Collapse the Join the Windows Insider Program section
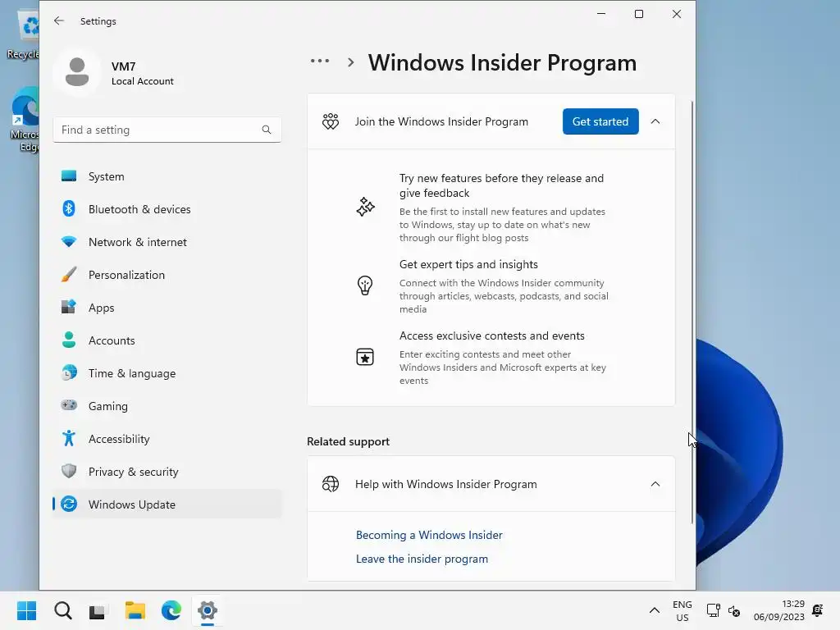The width and height of the screenshot is (840, 630). pyautogui.click(x=655, y=121)
